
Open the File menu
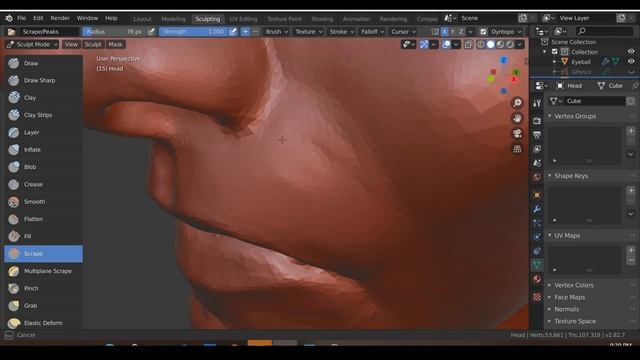[22, 18]
